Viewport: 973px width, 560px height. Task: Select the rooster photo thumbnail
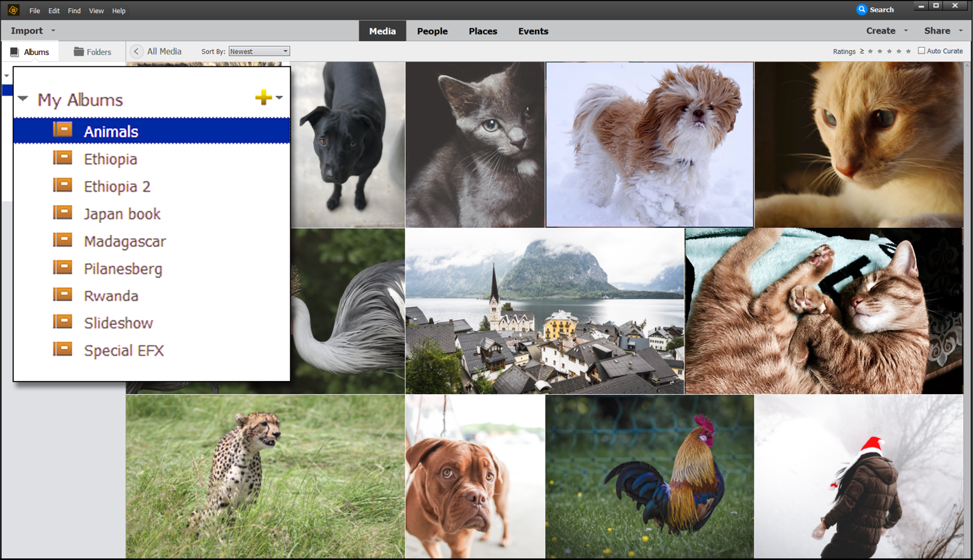coord(650,477)
